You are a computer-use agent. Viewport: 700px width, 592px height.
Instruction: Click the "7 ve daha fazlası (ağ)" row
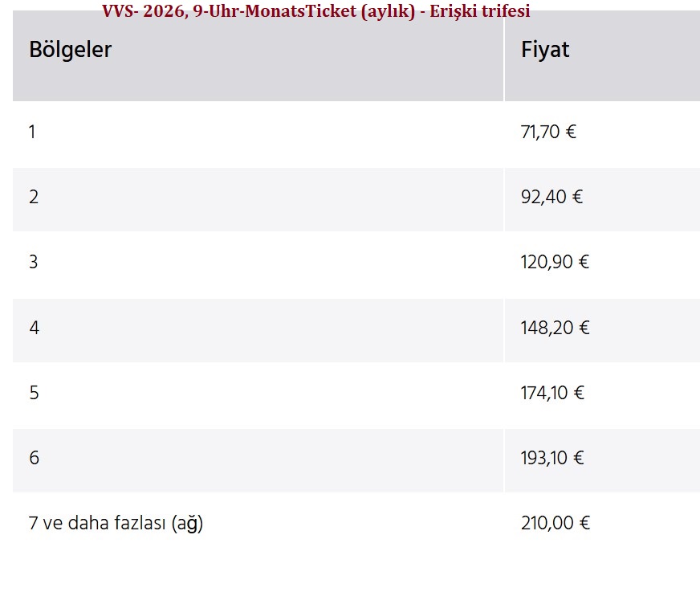point(116,524)
